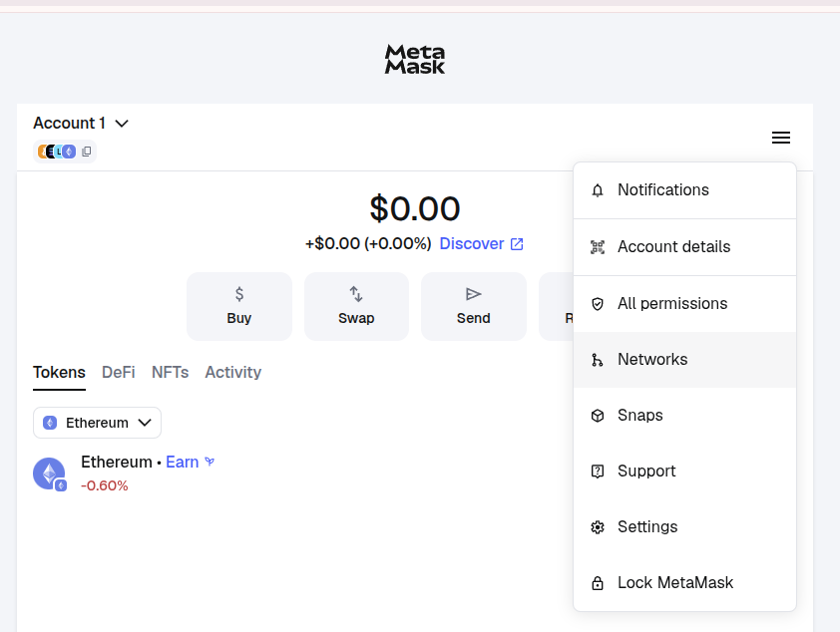Image resolution: width=840 pixels, height=632 pixels.
Task: Open the Activity tab
Action: tap(232, 372)
